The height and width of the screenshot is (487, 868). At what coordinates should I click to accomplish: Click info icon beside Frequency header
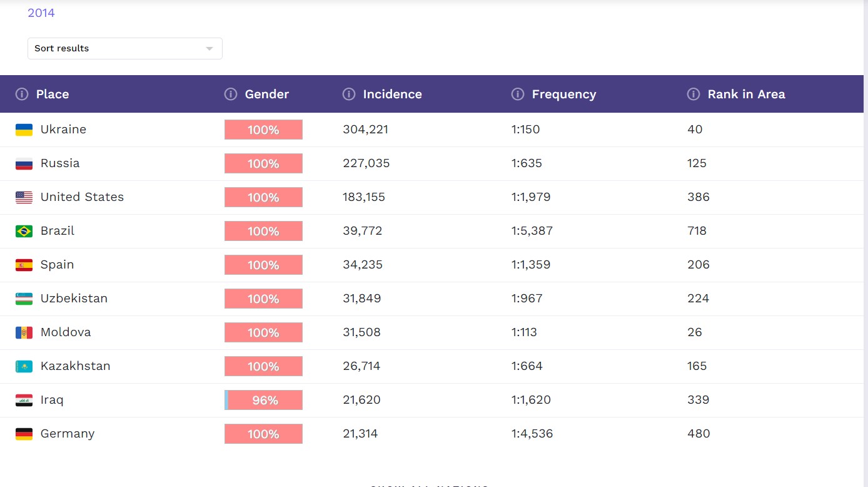(518, 94)
